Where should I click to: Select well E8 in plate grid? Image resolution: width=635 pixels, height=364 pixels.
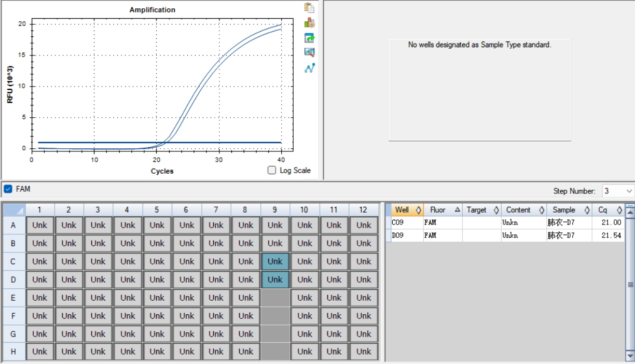[246, 298]
